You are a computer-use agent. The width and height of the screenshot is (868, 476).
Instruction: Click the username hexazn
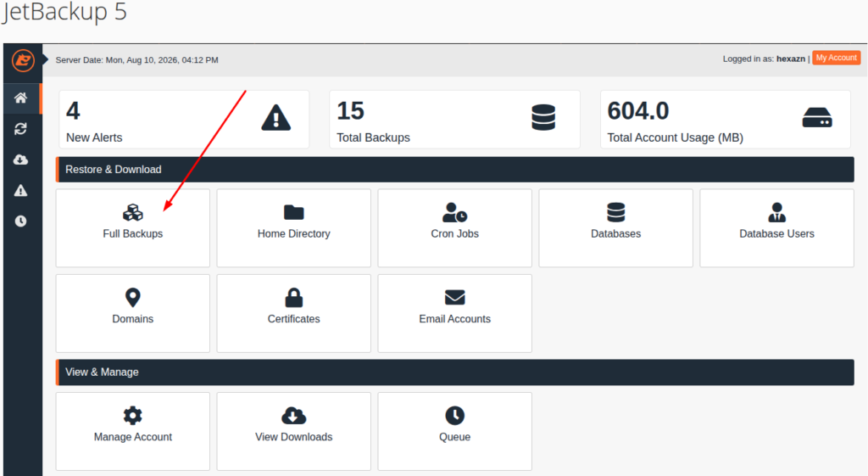791,59
